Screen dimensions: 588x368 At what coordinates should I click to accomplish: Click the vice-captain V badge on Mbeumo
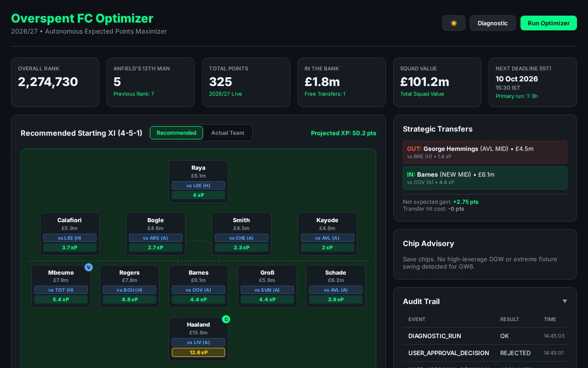tap(89, 267)
